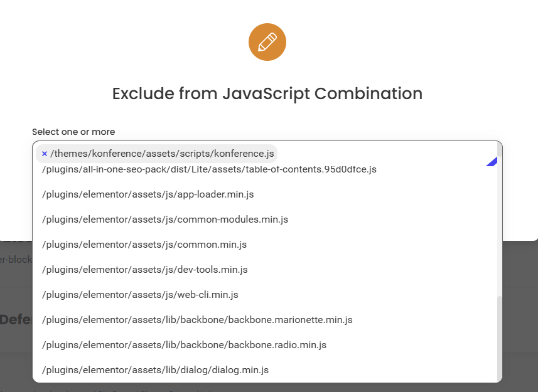The width and height of the screenshot is (538, 392).
Task: Select the dialog.min.js option
Action: 155,370
